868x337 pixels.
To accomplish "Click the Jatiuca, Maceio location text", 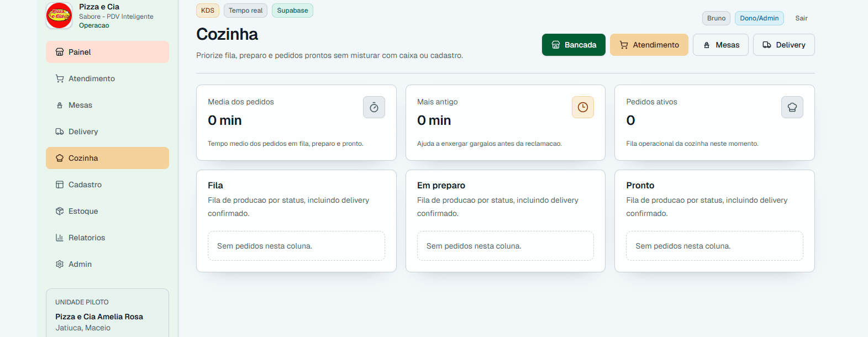I will tap(83, 328).
